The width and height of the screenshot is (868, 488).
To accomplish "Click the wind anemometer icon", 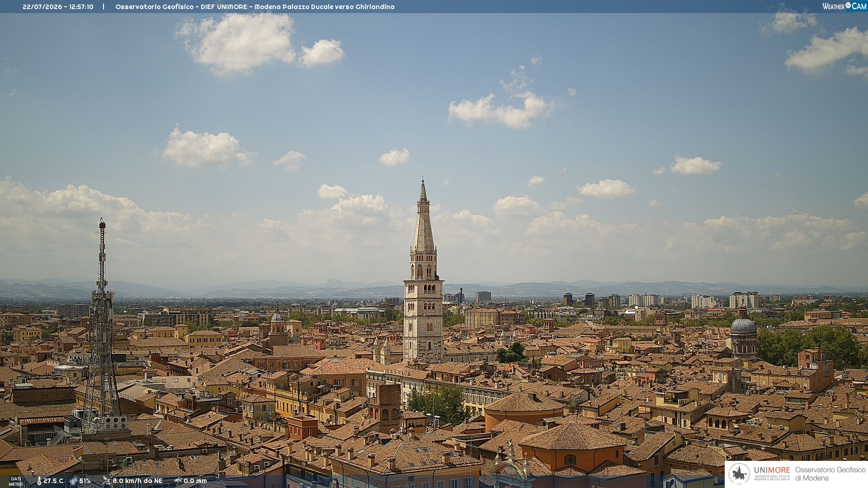I will point(107,481).
